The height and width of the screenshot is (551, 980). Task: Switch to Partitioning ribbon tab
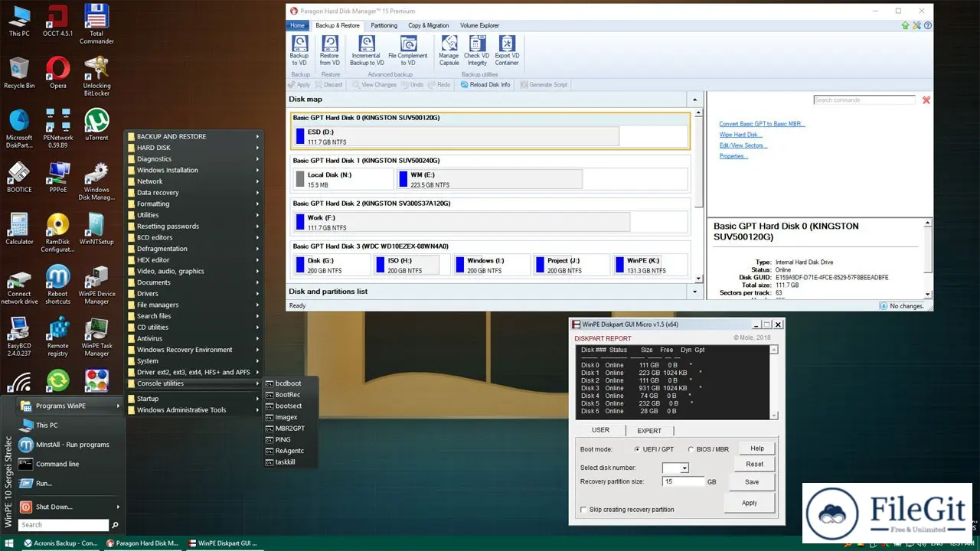click(x=384, y=25)
